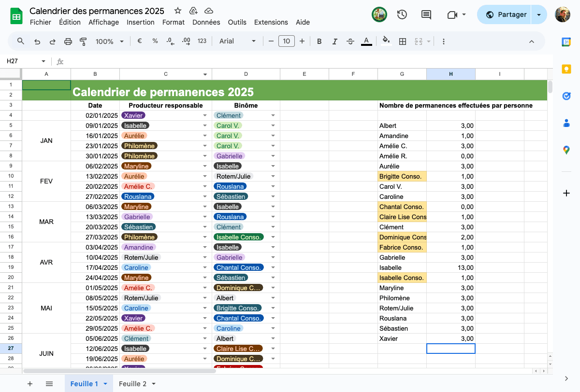The height and width of the screenshot is (392, 580).
Task: Open more number formats 123
Action: (x=202, y=41)
